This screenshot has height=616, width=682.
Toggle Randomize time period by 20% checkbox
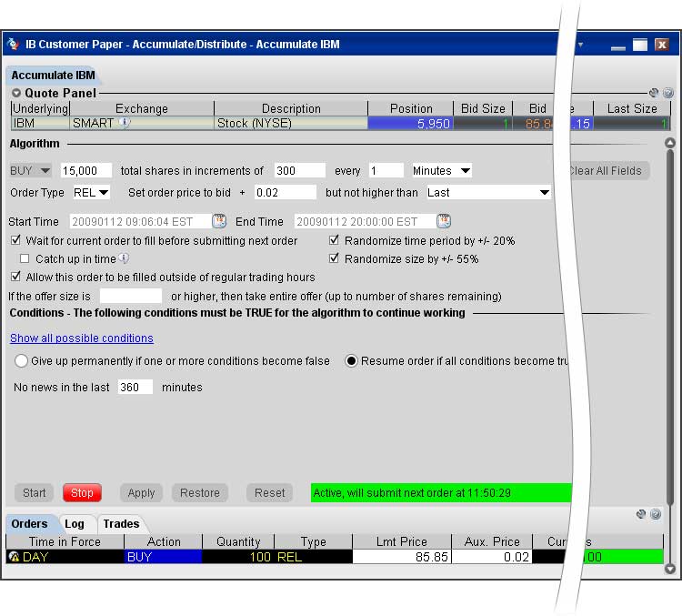pos(334,240)
